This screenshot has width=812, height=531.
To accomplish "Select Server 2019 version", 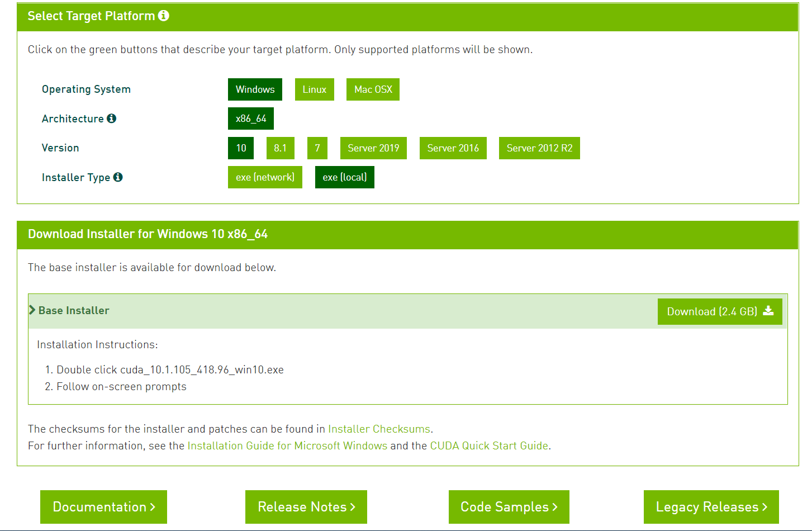I will 373,148.
